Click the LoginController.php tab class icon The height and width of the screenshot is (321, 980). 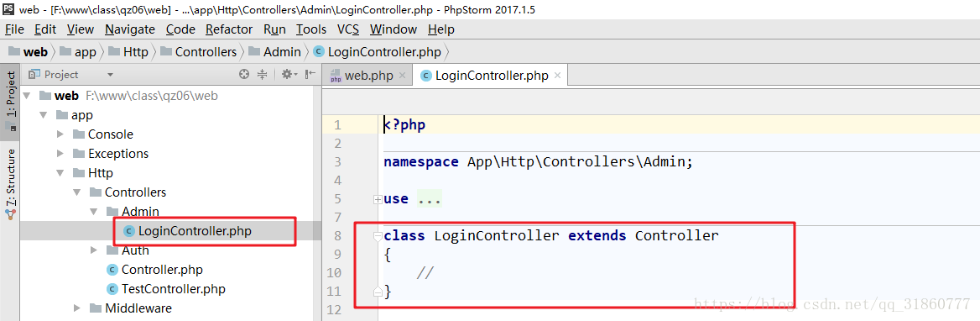coord(426,76)
